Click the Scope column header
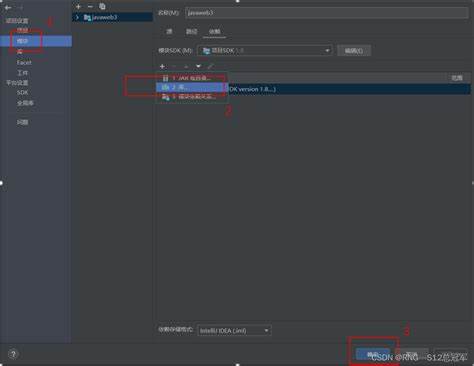Image resolution: width=474 pixels, height=366 pixels. 457,78
